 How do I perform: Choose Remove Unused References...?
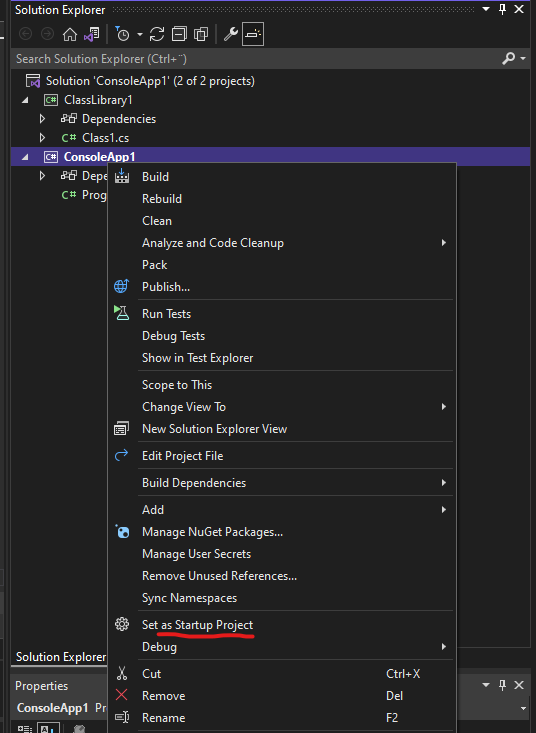(219, 575)
